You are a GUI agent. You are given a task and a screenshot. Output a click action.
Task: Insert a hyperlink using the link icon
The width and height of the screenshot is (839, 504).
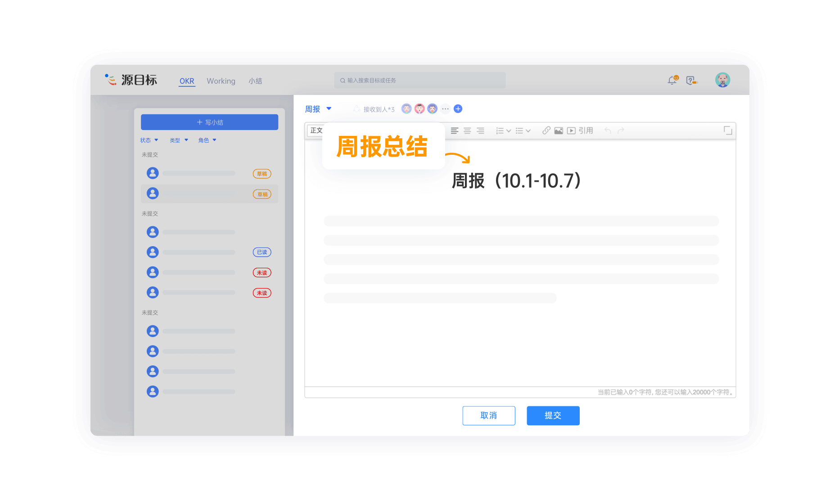546,130
